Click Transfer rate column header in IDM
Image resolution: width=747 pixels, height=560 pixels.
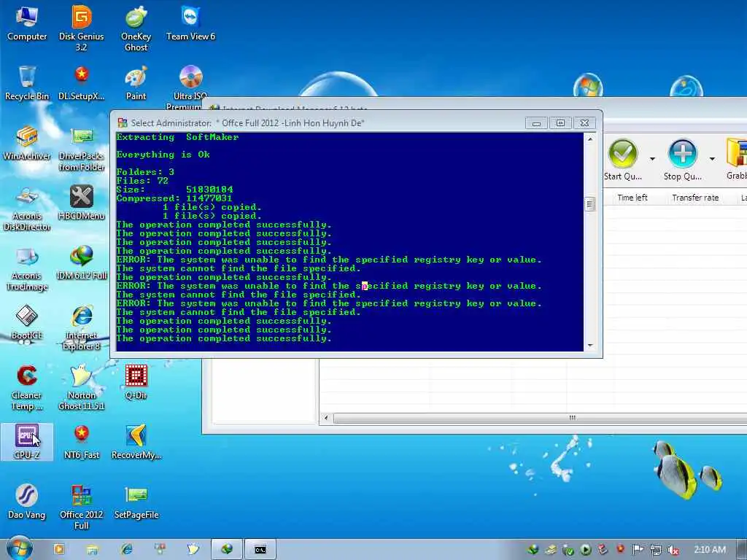pos(695,198)
